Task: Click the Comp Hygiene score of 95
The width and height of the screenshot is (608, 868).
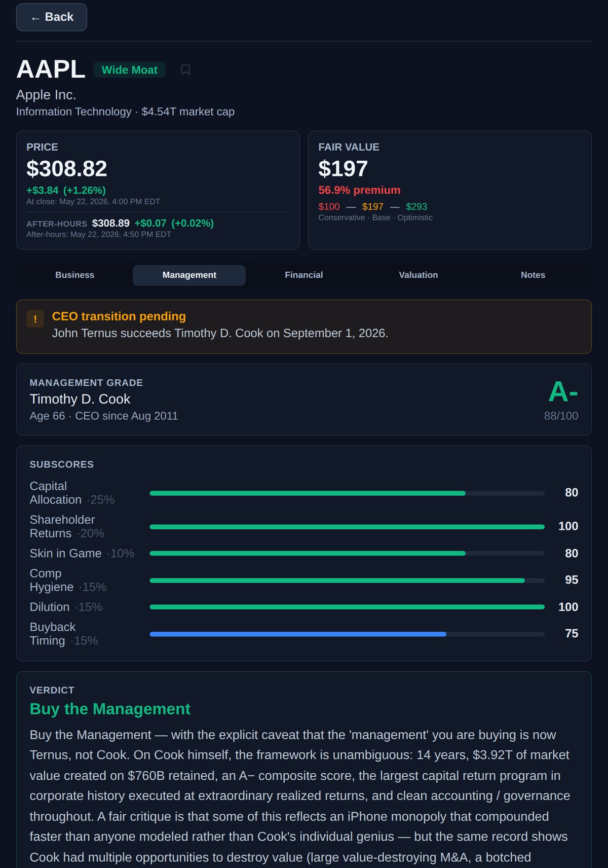Action: click(572, 580)
